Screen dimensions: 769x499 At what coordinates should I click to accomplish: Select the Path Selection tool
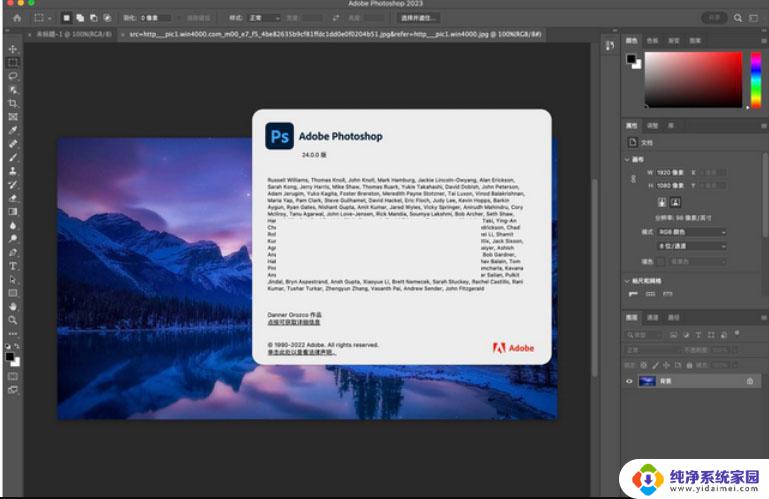click(13, 280)
